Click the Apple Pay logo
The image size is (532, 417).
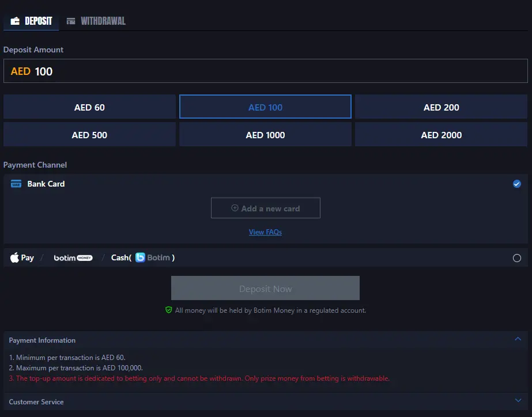pyautogui.click(x=22, y=257)
